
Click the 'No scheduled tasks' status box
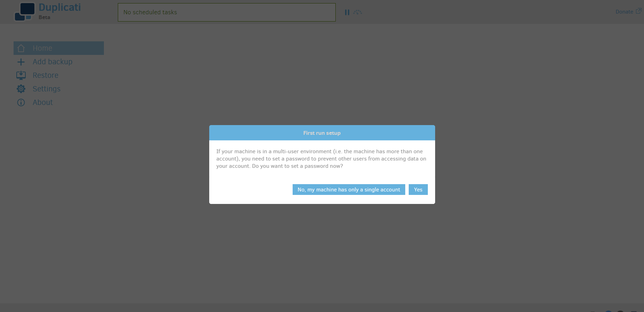pyautogui.click(x=227, y=12)
